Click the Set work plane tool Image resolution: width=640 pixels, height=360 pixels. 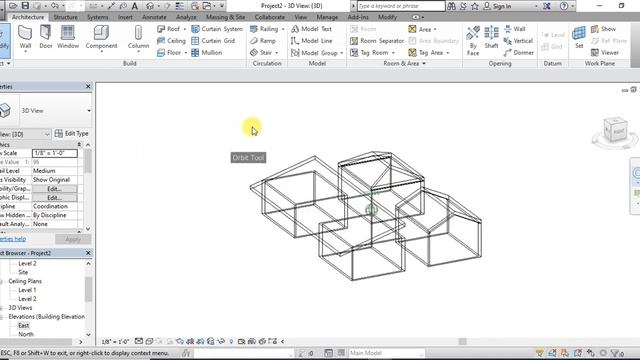pos(579,38)
